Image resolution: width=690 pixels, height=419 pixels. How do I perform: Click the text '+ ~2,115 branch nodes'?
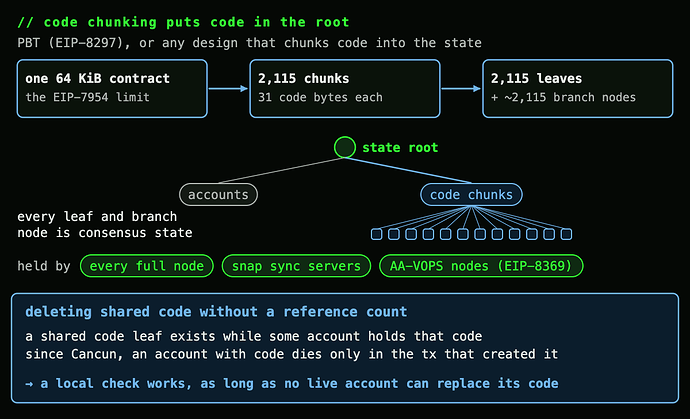point(563,97)
